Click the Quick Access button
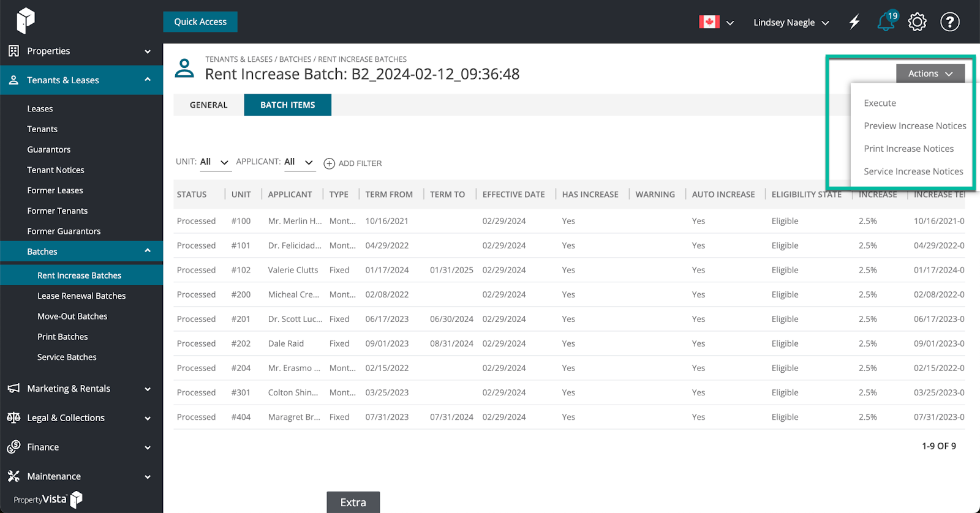The height and width of the screenshot is (513, 980). [x=200, y=22]
